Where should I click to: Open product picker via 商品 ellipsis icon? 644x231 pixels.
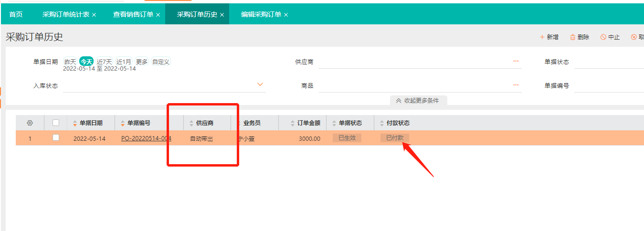coord(516,85)
